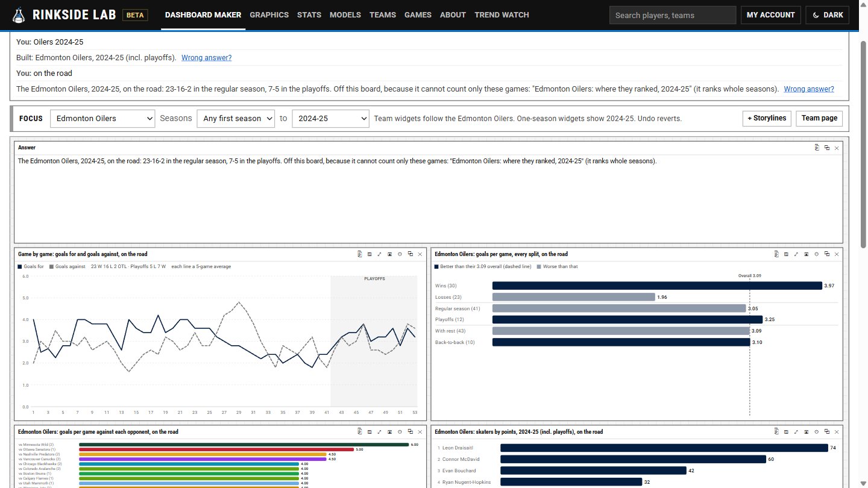868x488 pixels.
Task: Duplicate the Answer widget with its copy icon
Action: 827,148
